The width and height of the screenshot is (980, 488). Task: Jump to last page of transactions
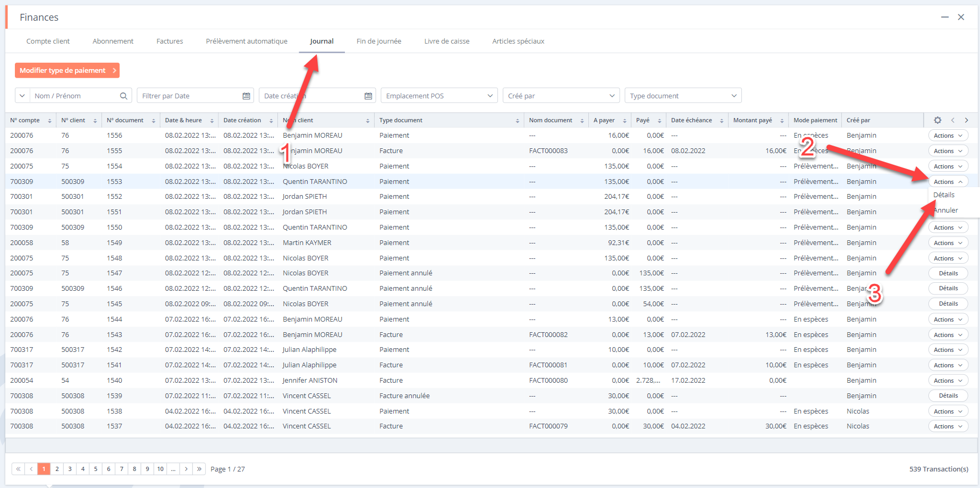click(199, 469)
